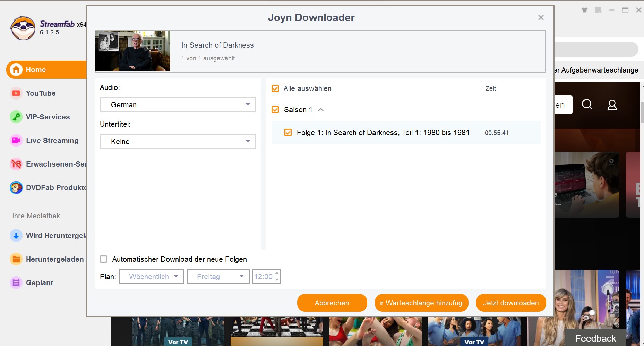Click the StreamFab shirt skin icon
Image resolution: width=644 pixels, height=346 pixels.
pyautogui.click(x=585, y=10)
